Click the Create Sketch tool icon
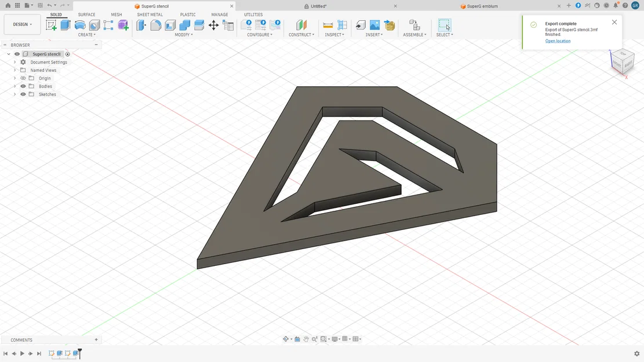This screenshot has height=362, width=644. (x=52, y=25)
